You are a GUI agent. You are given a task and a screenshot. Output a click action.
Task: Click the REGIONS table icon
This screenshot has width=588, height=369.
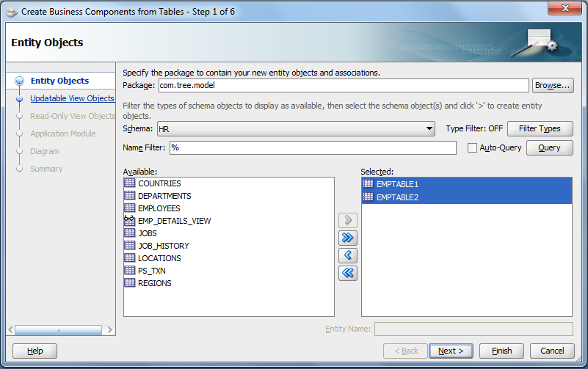pyautogui.click(x=129, y=282)
